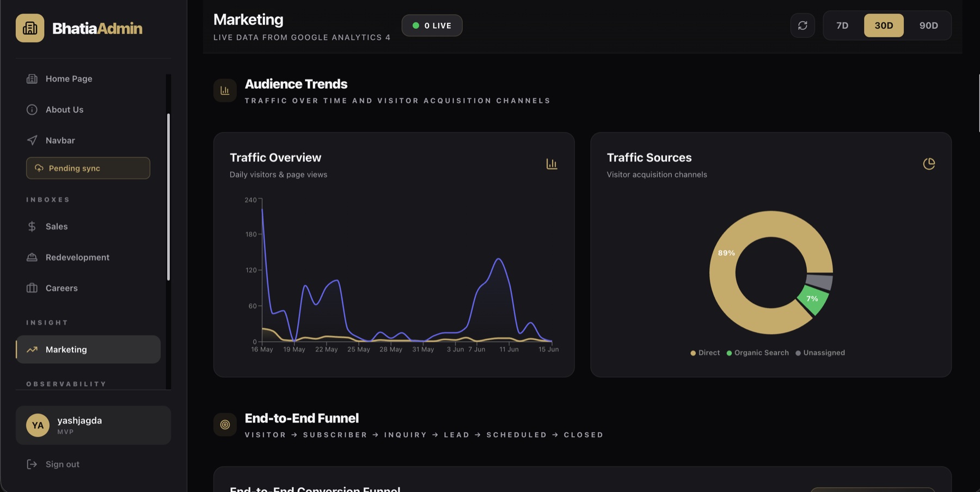Image resolution: width=980 pixels, height=492 pixels.
Task: Open the Marketing insight page
Action: pos(88,349)
